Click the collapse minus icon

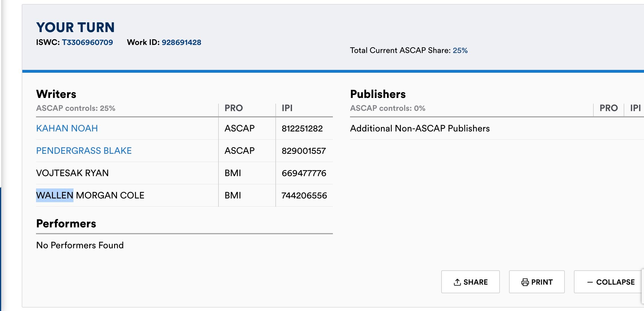(x=590, y=282)
